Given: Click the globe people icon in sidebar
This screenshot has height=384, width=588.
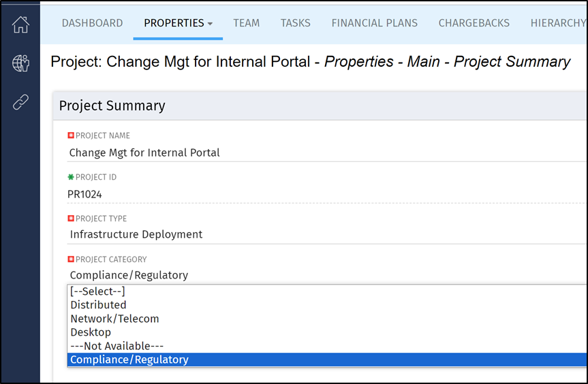Looking at the screenshot, I should point(20,64).
